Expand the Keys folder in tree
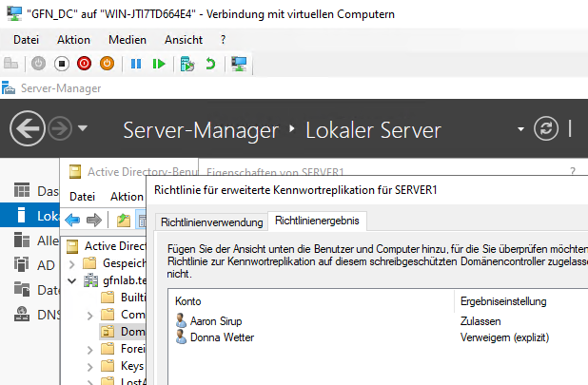 (89, 366)
